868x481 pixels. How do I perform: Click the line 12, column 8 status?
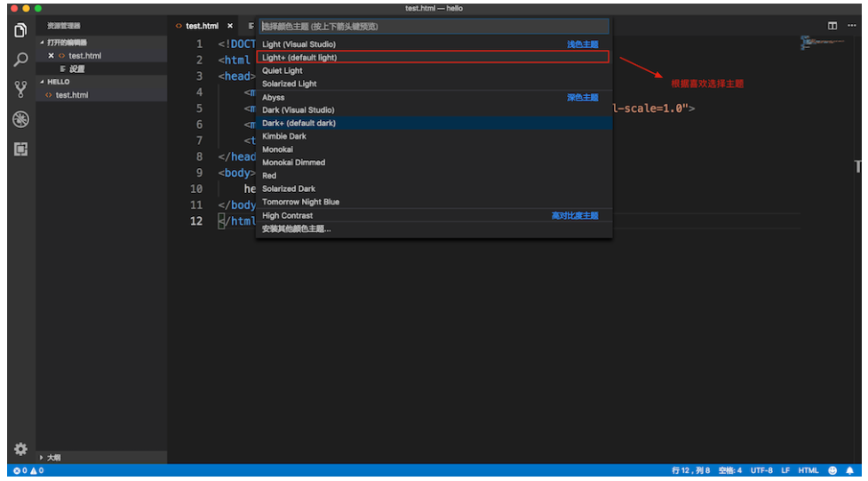(691, 470)
